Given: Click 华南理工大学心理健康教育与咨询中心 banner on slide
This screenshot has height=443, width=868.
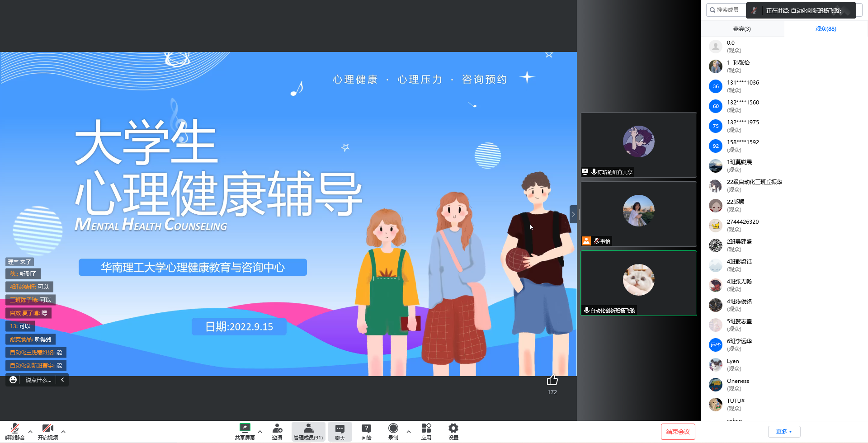Looking at the screenshot, I should 193,267.
